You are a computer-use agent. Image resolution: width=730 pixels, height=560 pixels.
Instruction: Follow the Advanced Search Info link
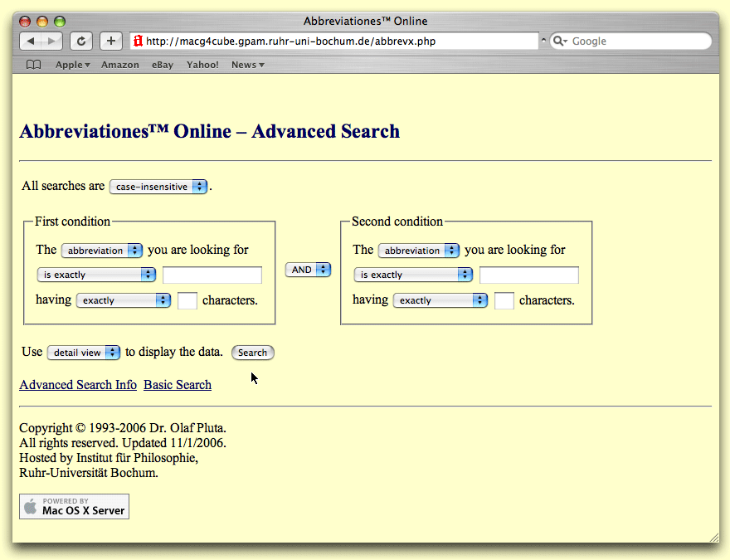(x=78, y=385)
